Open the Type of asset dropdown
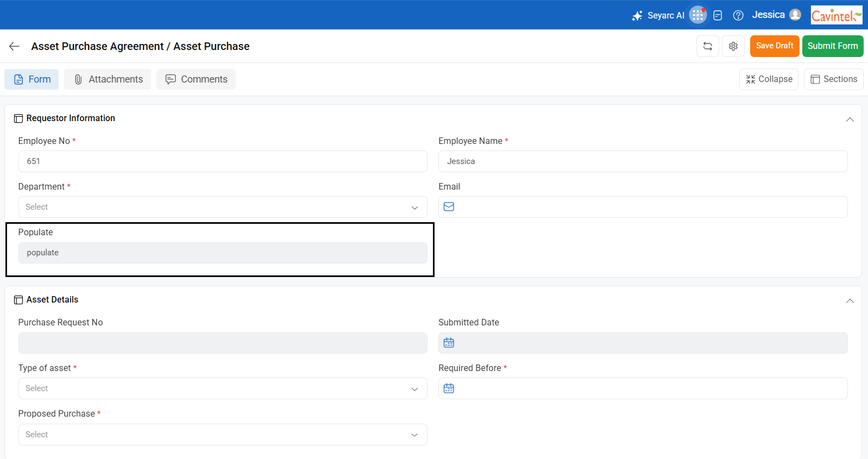The height and width of the screenshot is (459, 868). [223, 388]
